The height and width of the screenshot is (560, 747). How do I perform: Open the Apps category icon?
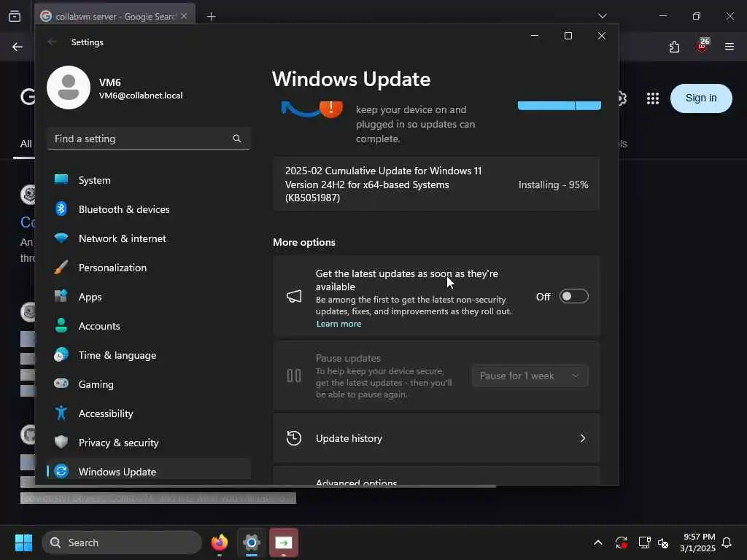tap(61, 296)
